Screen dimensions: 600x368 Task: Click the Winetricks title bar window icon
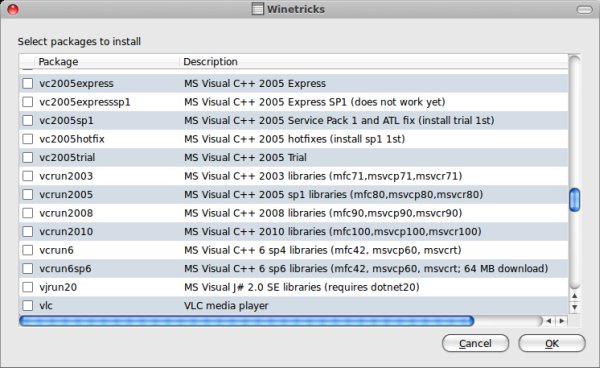258,9
